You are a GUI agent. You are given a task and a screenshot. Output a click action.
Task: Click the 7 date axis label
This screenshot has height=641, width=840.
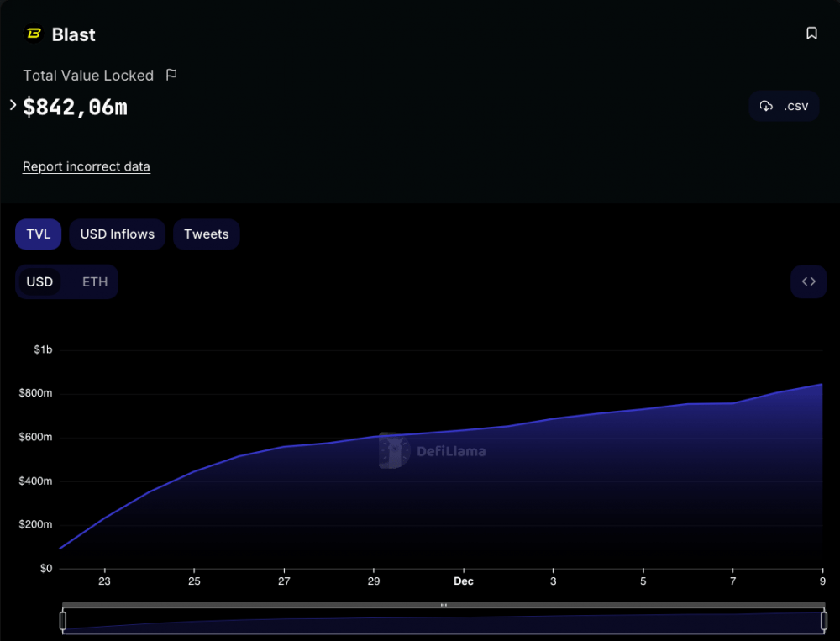pos(732,581)
